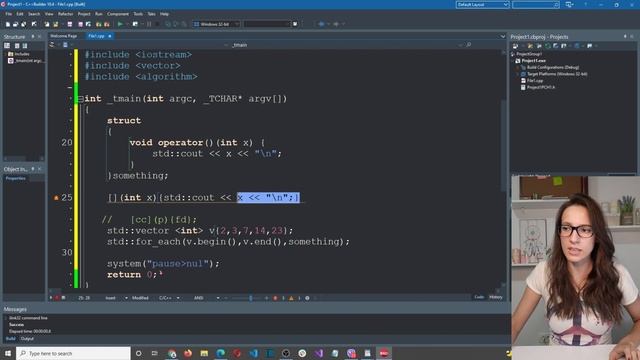
Task: Switch to the History view tab
Action: click(496, 297)
